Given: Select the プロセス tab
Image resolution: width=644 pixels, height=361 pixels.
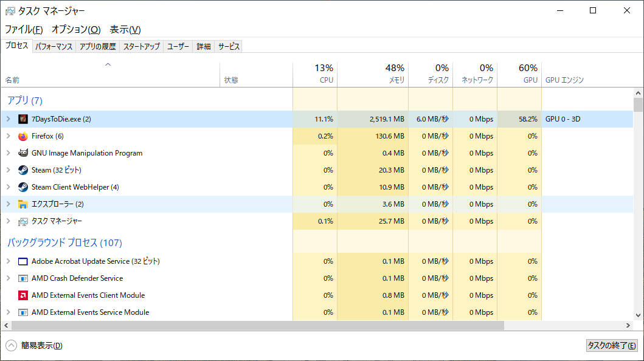Looking at the screenshot, I should [16, 46].
